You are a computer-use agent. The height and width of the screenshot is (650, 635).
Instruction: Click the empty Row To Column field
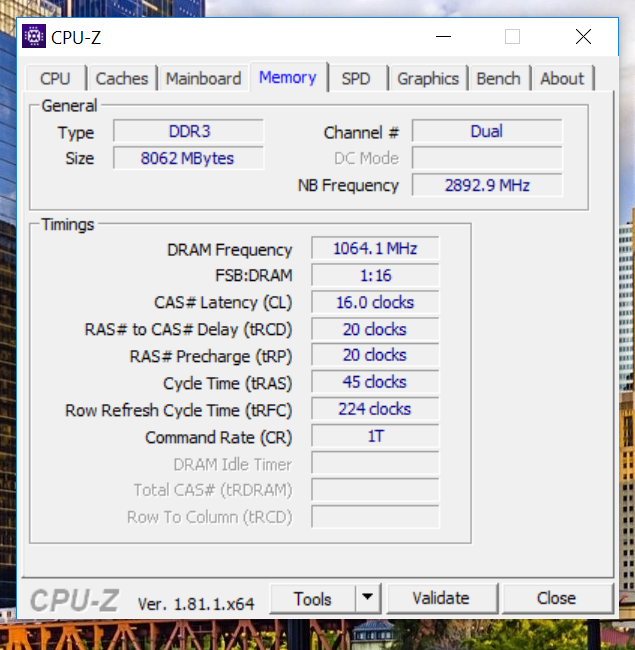tap(375, 517)
